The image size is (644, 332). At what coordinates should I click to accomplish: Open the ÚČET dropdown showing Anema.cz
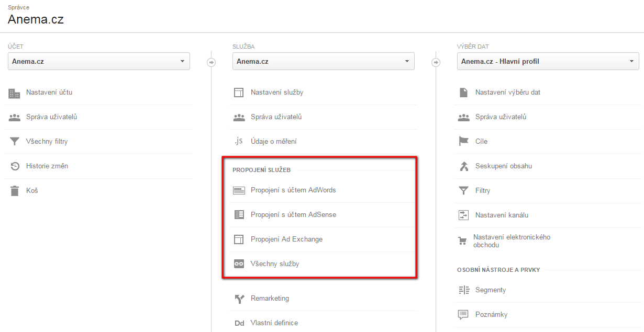point(99,61)
